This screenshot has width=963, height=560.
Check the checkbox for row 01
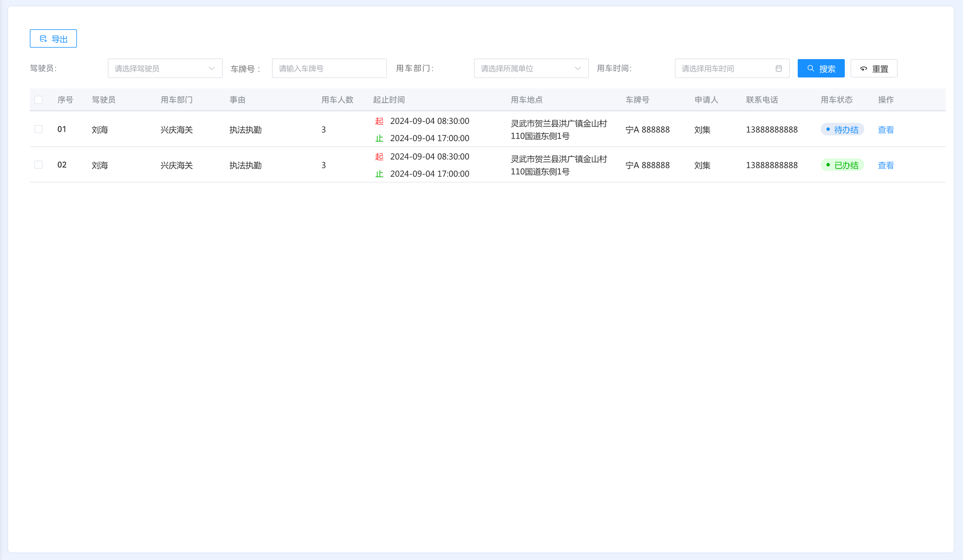(39, 129)
